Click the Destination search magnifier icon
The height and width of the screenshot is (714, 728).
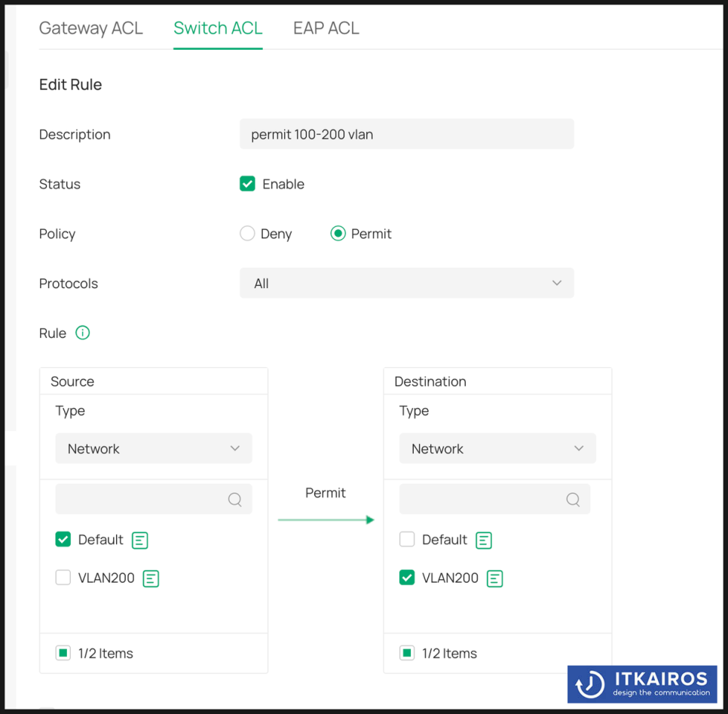pos(574,499)
